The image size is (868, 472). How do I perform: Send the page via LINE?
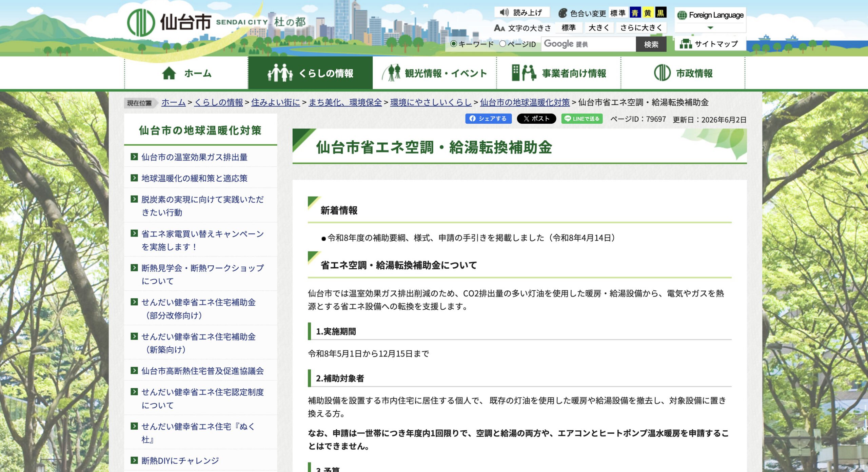582,119
